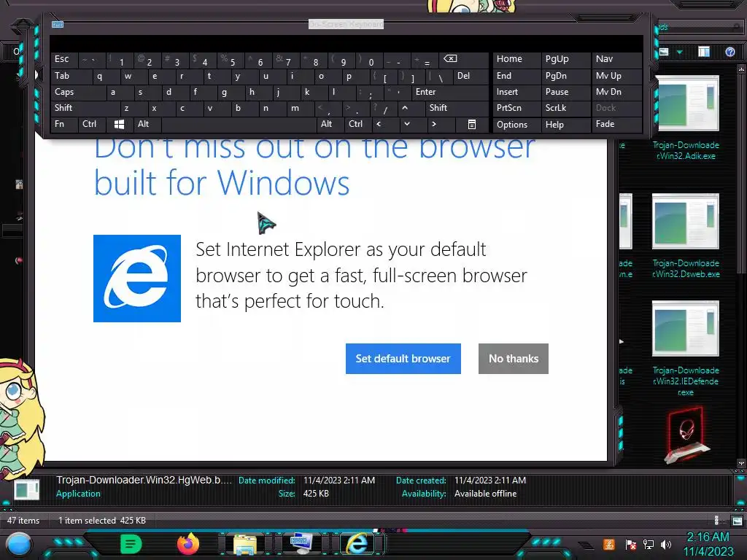Open the volume speaker tray icon
Viewport: 747px width, 560px height.
(x=666, y=544)
